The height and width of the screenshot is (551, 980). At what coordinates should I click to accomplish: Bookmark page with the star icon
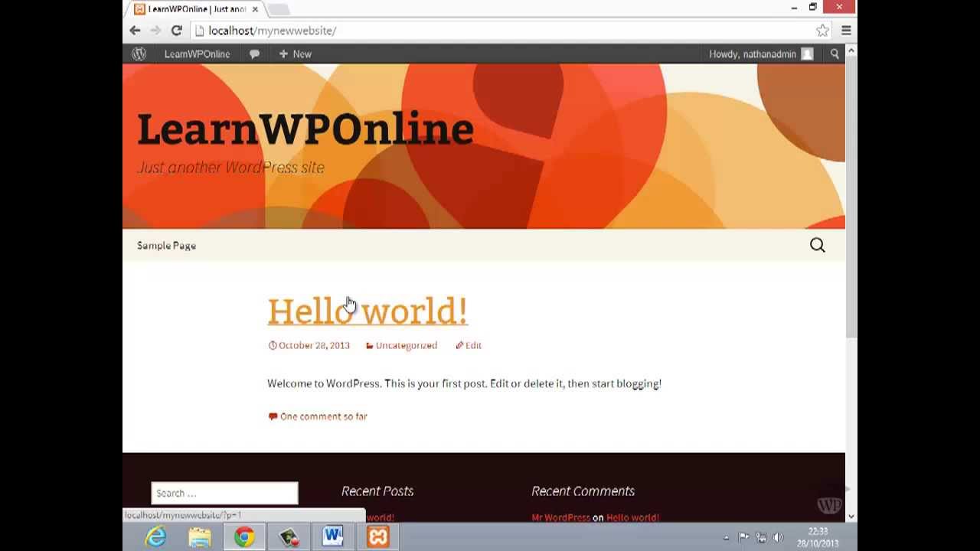(x=822, y=31)
